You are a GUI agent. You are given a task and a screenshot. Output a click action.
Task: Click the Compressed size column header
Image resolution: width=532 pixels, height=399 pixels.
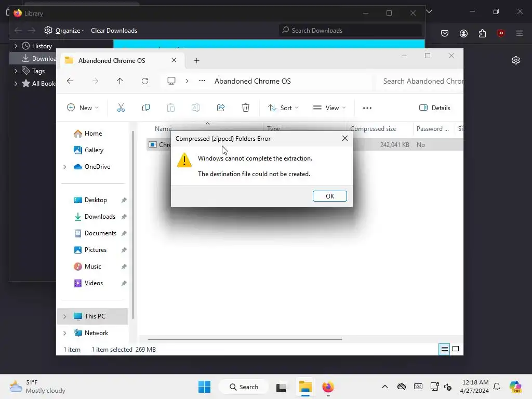(x=379, y=129)
